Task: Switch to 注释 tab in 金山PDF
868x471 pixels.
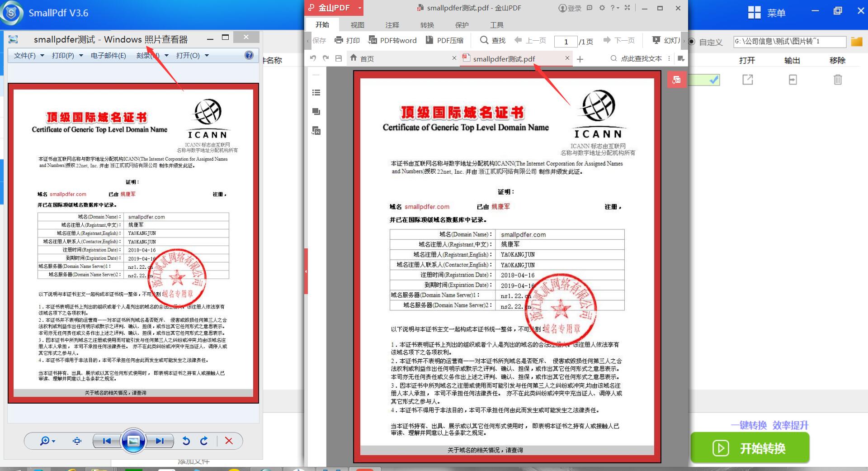Action: click(392, 25)
